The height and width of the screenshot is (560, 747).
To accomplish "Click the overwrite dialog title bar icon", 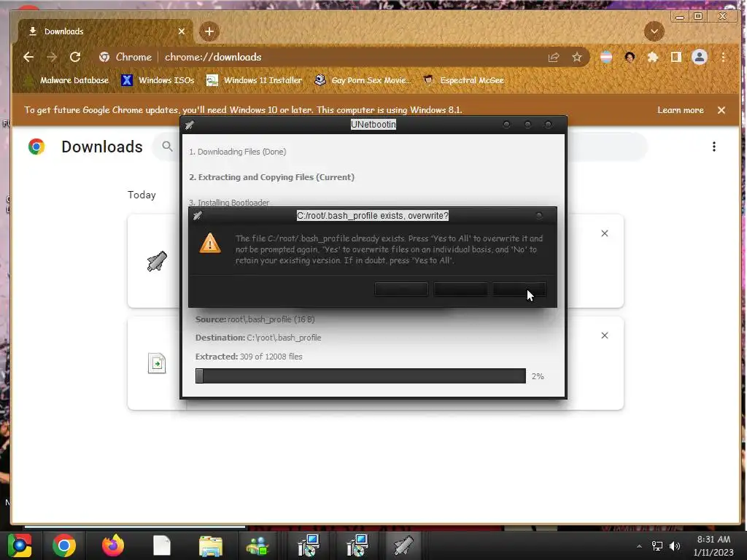I will pos(198,216).
